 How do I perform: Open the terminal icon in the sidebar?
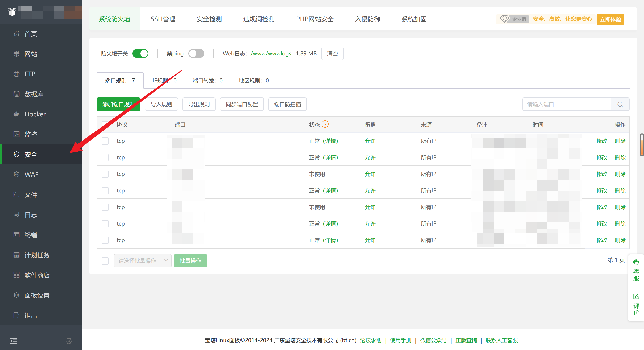click(17, 235)
